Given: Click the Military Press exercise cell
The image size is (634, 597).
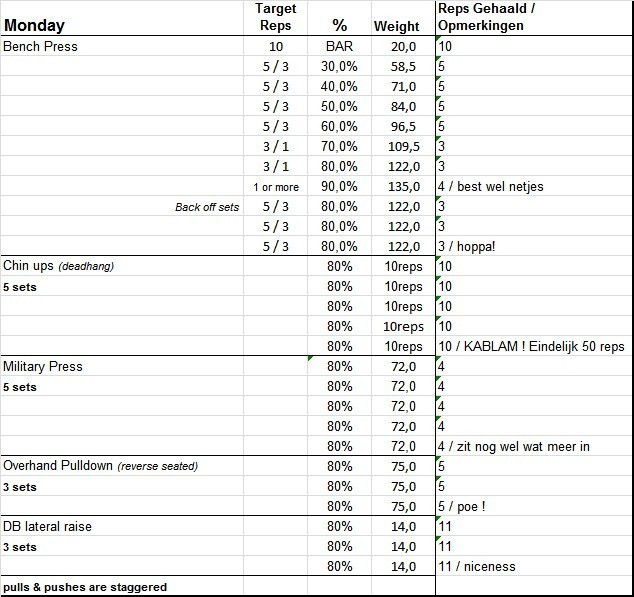Looking at the screenshot, I should (x=43, y=366).
